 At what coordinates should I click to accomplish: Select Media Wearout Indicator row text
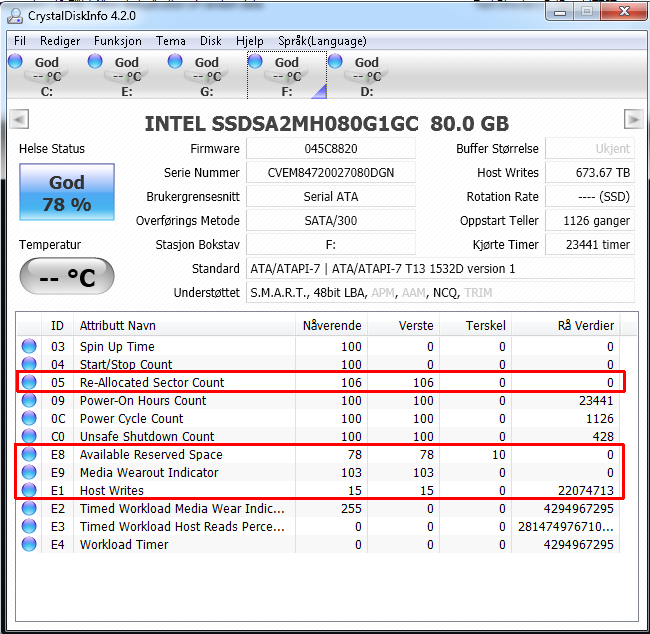149,473
